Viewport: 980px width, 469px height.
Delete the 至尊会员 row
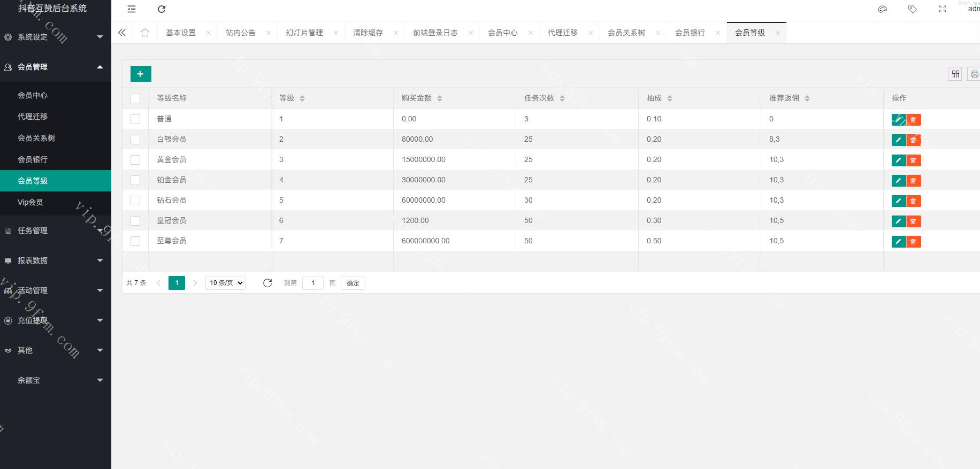pos(913,242)
